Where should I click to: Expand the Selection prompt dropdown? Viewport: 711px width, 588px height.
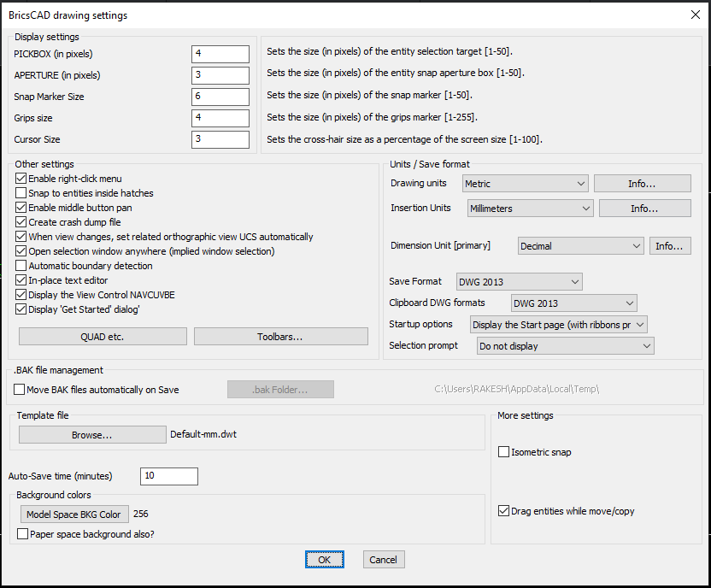pyautogui.click(x=564, y=346)
